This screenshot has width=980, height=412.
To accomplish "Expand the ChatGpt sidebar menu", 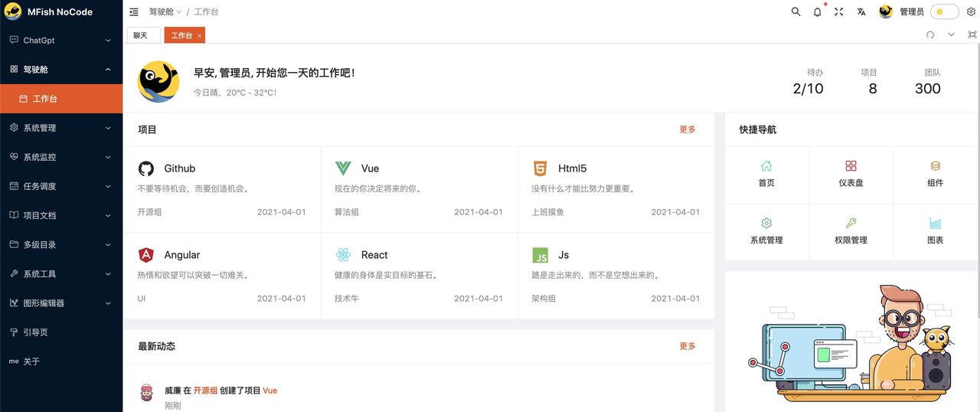I will [61, 40].
